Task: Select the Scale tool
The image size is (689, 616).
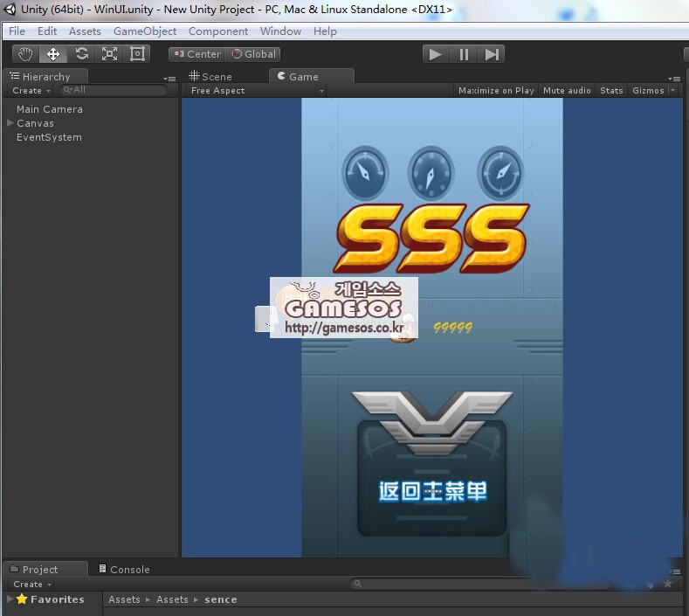Action: coord(109,54)
